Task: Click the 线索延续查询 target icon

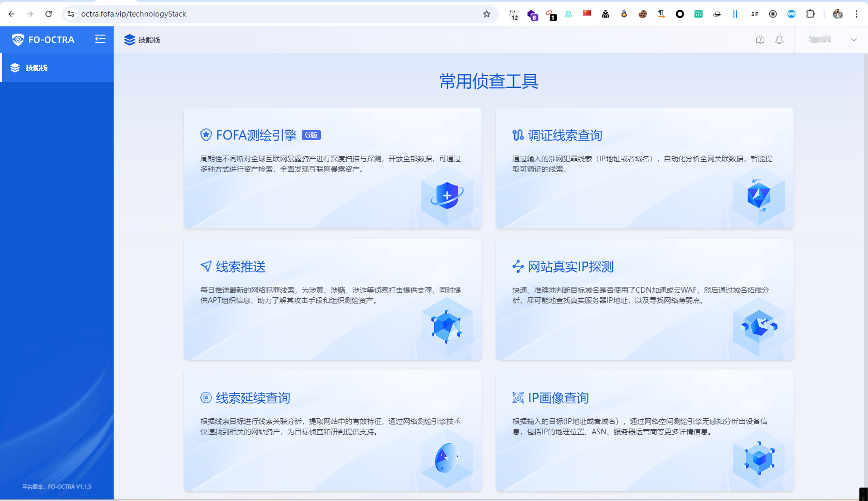Action: [206, 398]
